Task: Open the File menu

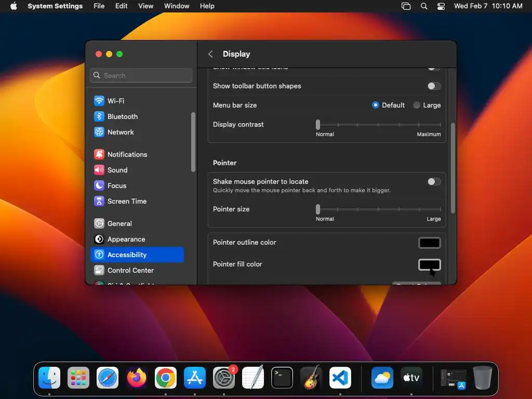Action: tap(99, 6)
